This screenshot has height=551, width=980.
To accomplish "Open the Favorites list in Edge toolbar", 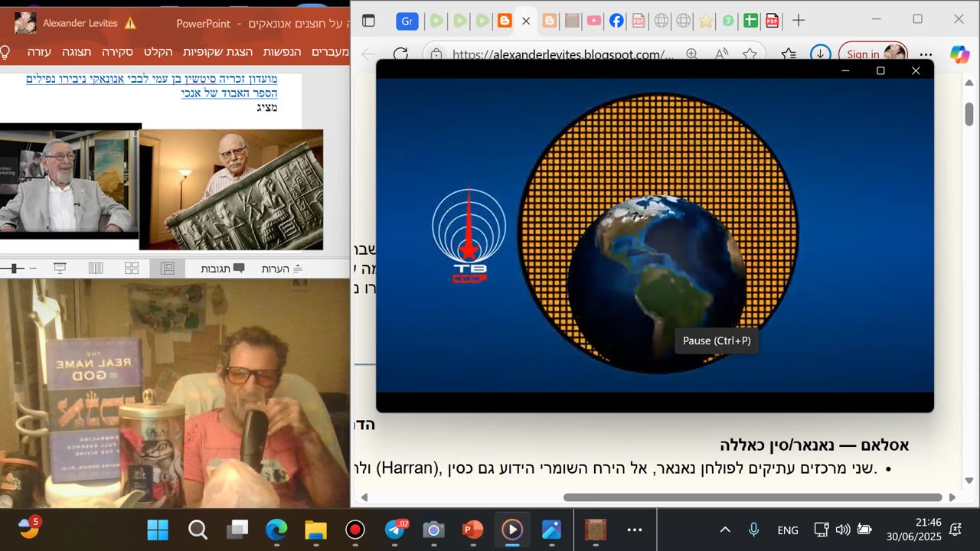I will (789, 54).
